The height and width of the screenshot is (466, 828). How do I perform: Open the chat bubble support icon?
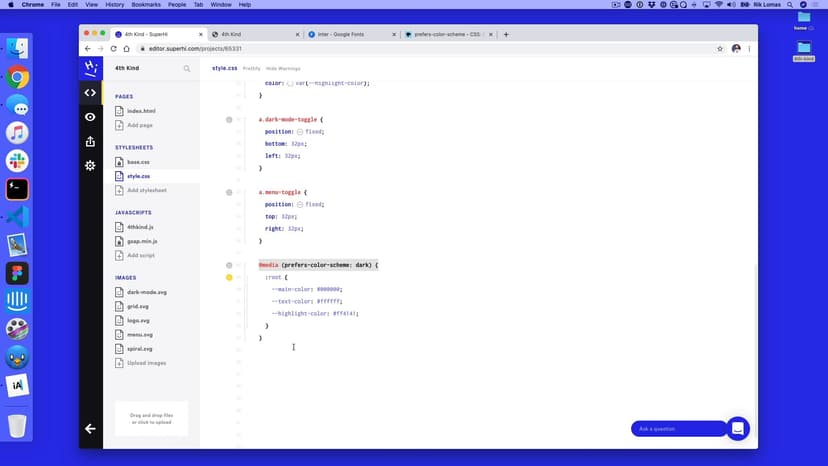(x=737, y=428)
